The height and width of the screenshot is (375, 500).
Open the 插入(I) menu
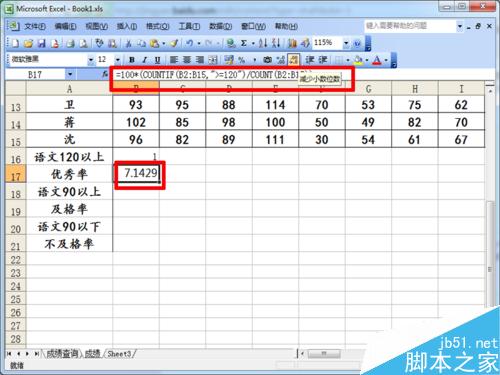pyautogui.click(x=127, y=26)
